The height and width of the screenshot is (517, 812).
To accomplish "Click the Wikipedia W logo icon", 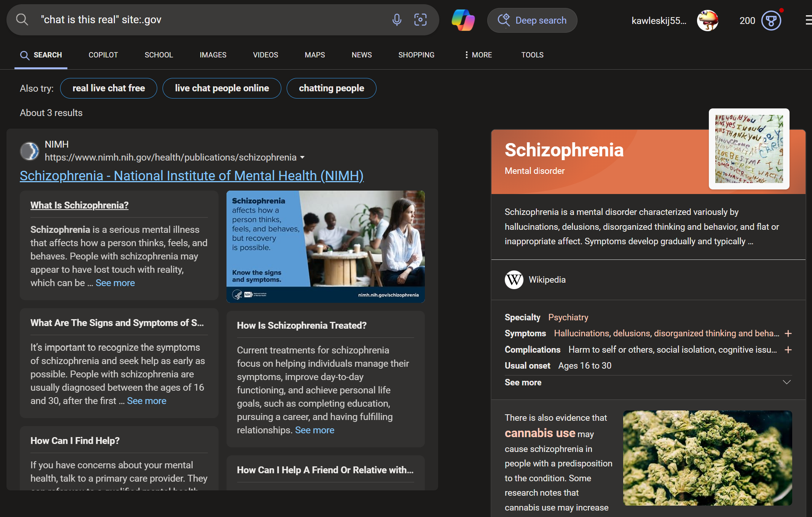I will pyautogui.click(x=514, y=280).
